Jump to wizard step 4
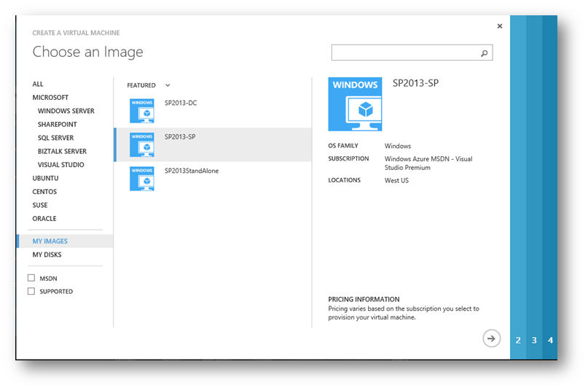This screenshot has height=391, width=588. 550,340
